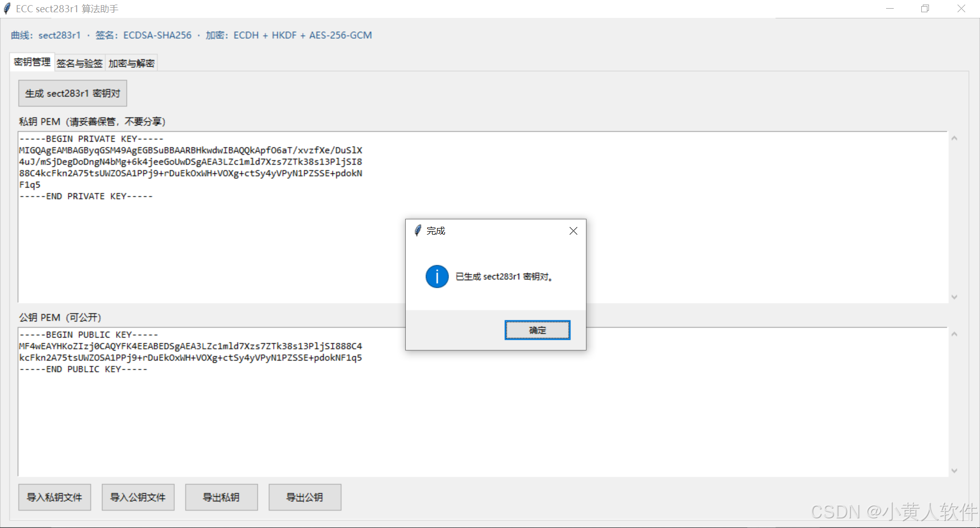Click the public key line starting with kcFkn2A75
The width and height of the screenshot is (980, 528).
tap(190, 358)
